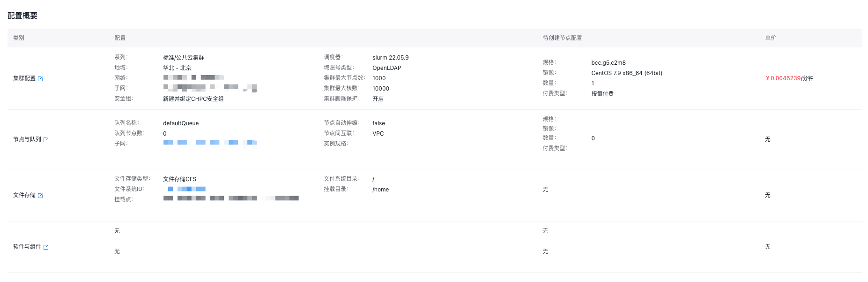The image size is (868, 282).
Task: Click the 文件系统ID field label
Action: click(x=129, y=189)
